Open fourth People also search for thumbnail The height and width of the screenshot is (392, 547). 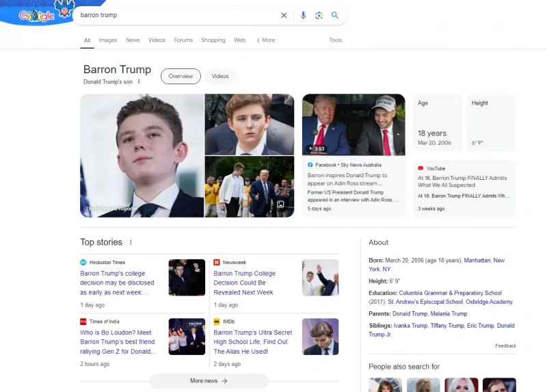(x=500, y=384)
